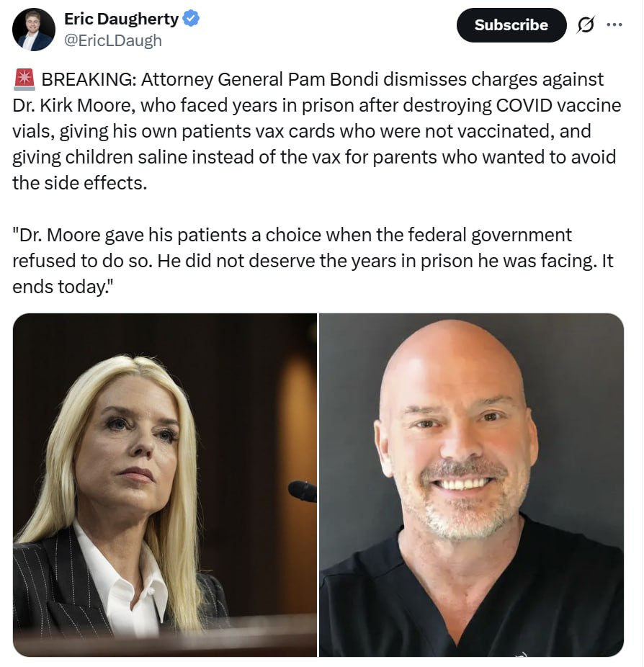Open the three-dot more options menu
Viewport: 644px width, 667px height.
point(614,24)
